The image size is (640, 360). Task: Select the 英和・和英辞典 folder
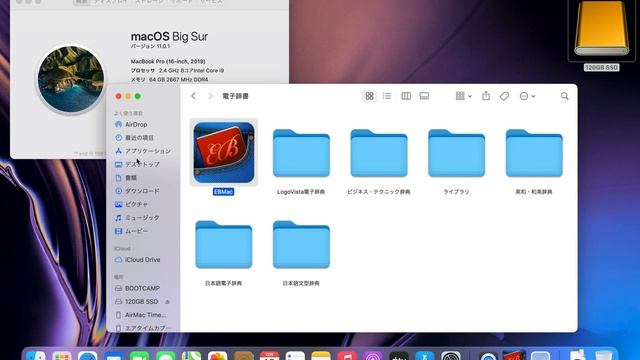pos(534,153)
